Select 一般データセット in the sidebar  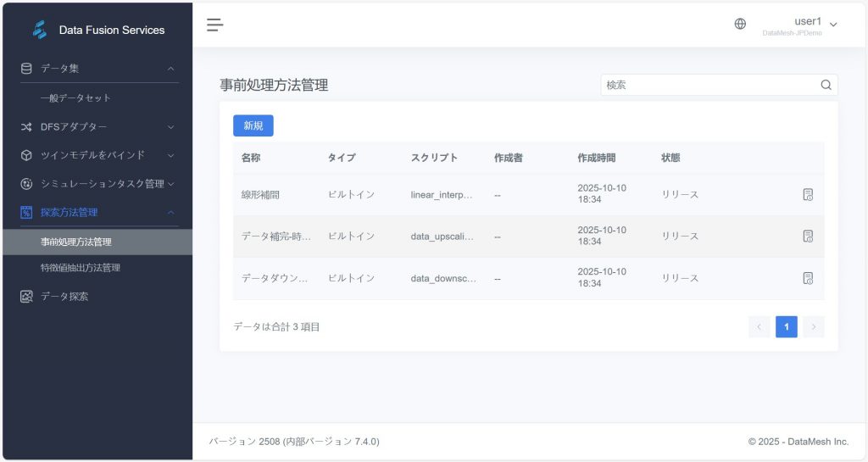pyautogui.click(x=76, y=98)
